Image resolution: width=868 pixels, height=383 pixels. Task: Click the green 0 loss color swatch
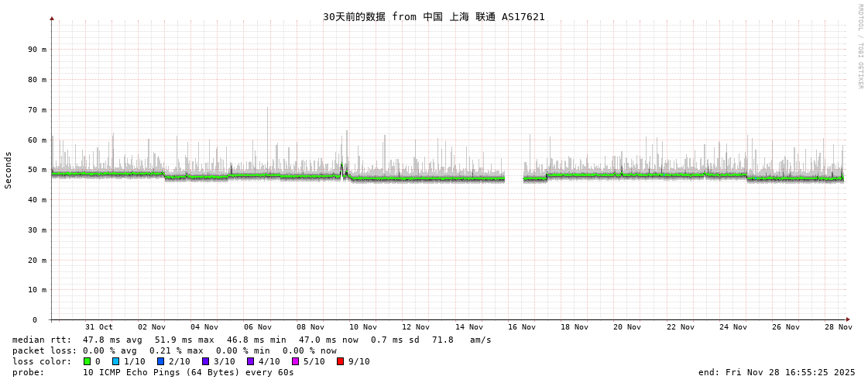tap(87, 361)
